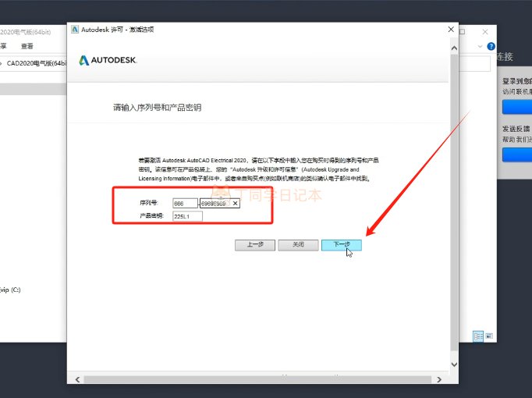Close the background Explorer window
The height and width of the screenshot is (398, 532).
485,32
